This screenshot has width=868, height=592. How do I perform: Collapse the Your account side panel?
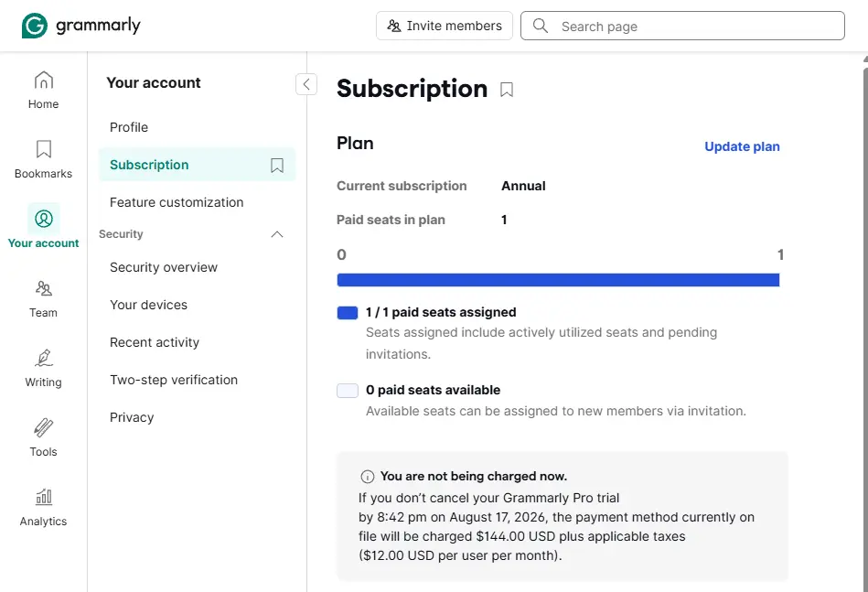pos(306,84)
